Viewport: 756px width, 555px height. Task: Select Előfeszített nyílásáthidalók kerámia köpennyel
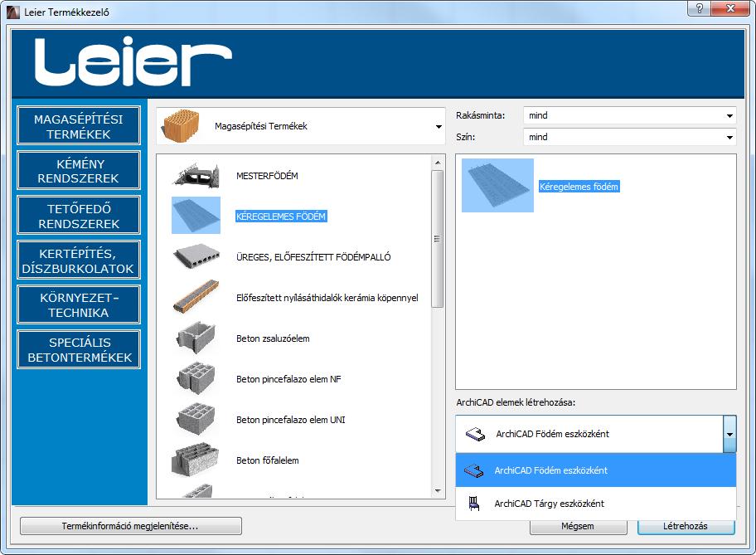pos(327,298)
